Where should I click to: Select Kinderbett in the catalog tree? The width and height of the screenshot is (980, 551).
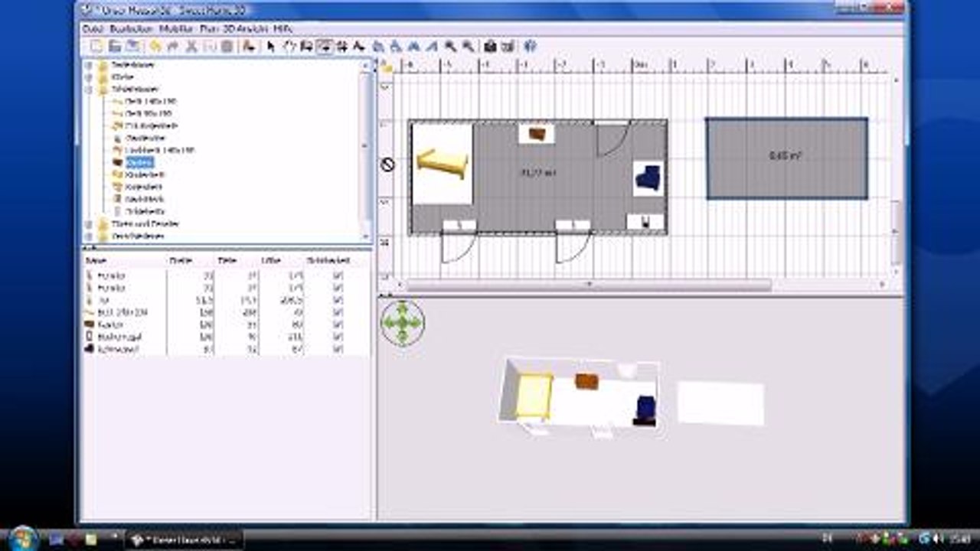click(x=144, y=174)
